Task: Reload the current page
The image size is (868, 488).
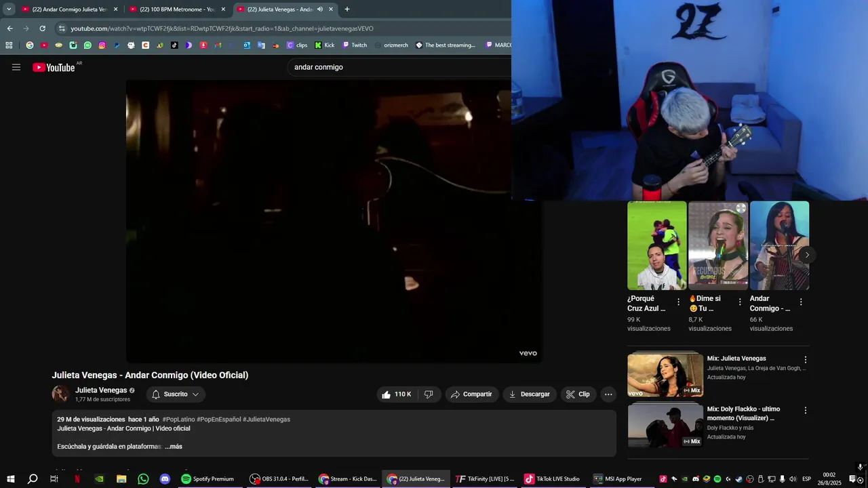Action: point(42,28)
